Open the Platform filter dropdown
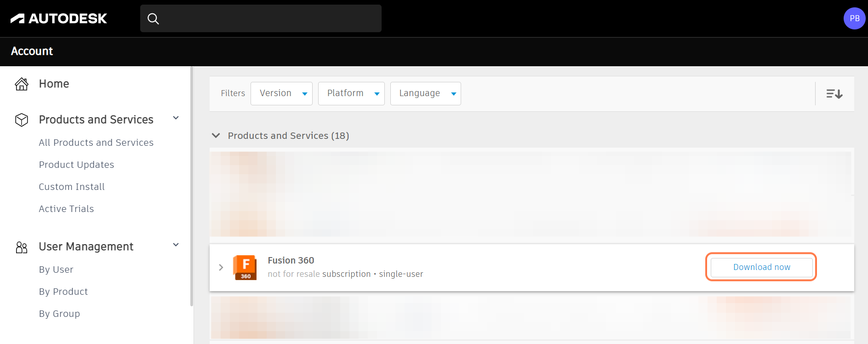Viewport: 868px width, 344px height. click(x=351, y=93)
